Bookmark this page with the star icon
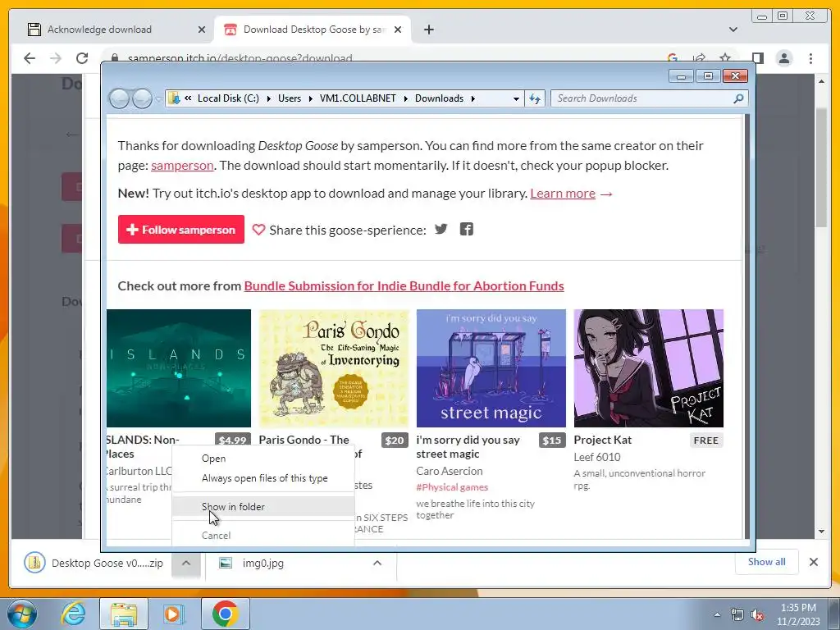 click(x=725, y=58)
